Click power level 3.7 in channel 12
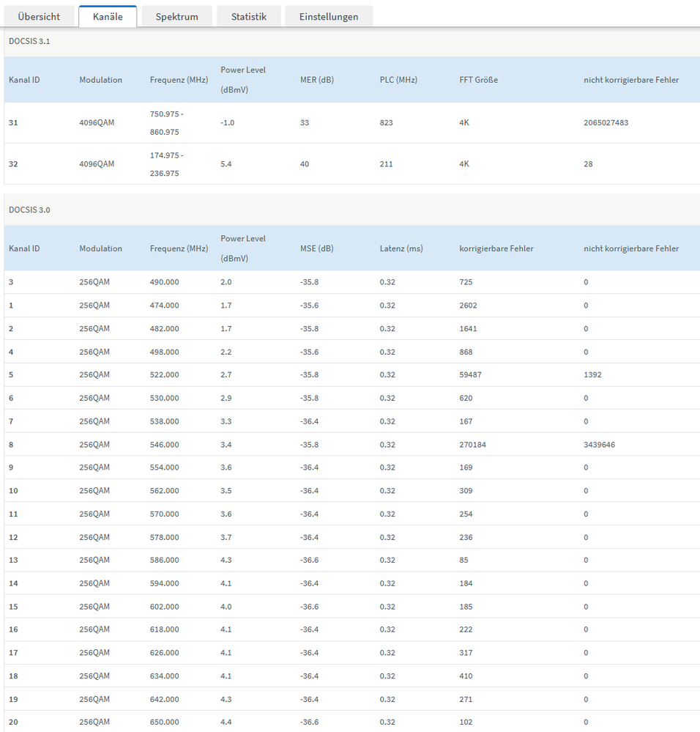The image size is (700, 732). click(x=226, y=537)
